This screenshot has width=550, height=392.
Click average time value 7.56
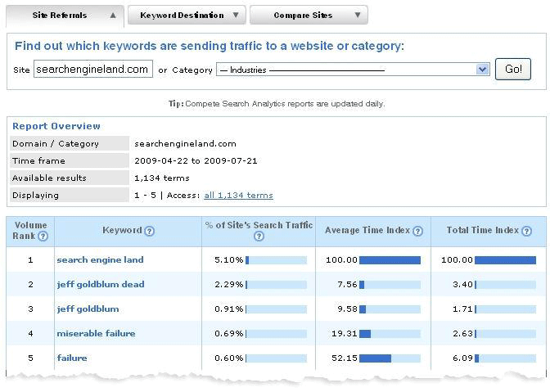(347, 284)
